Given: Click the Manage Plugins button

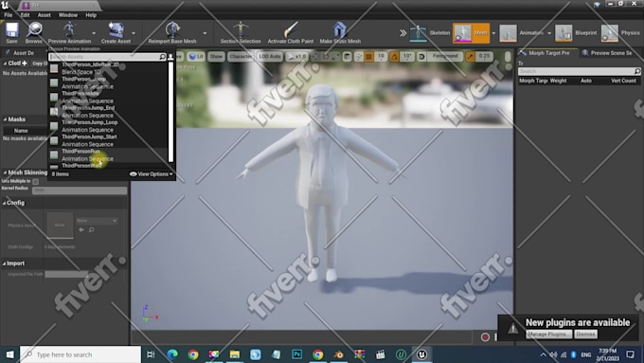Looking at the screenshot, I should pos(548,335).
